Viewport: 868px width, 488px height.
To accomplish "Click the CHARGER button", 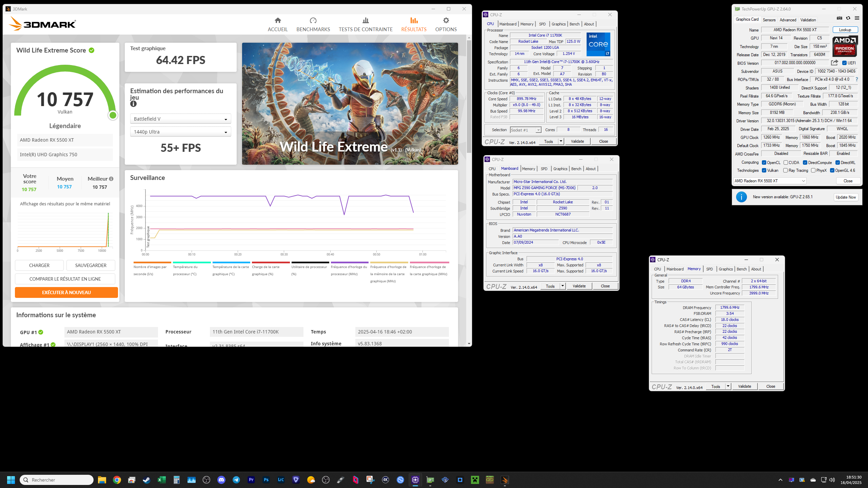I will (x=39, y=265).
